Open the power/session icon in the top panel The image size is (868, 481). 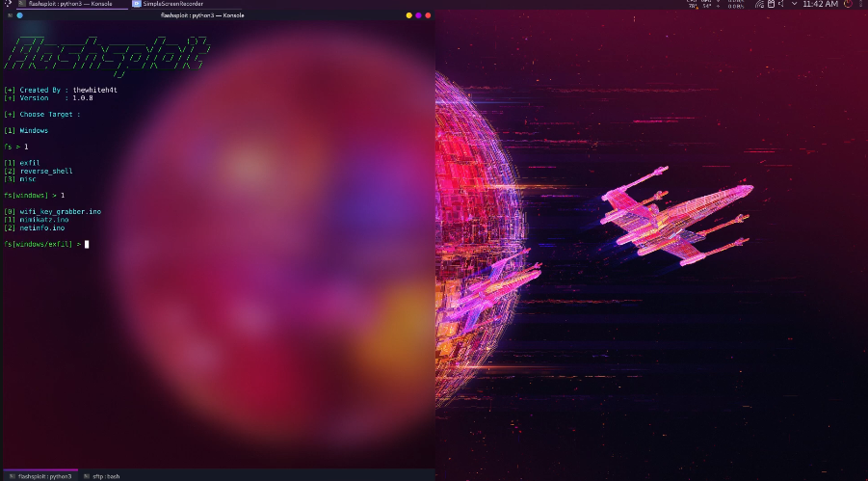(x=848, y=4)
